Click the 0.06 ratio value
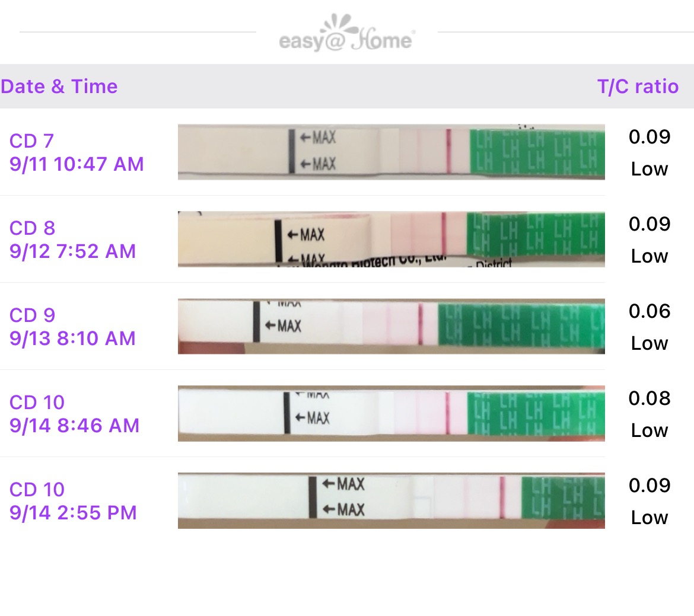The image size is (694, 616). coord(650,311)
